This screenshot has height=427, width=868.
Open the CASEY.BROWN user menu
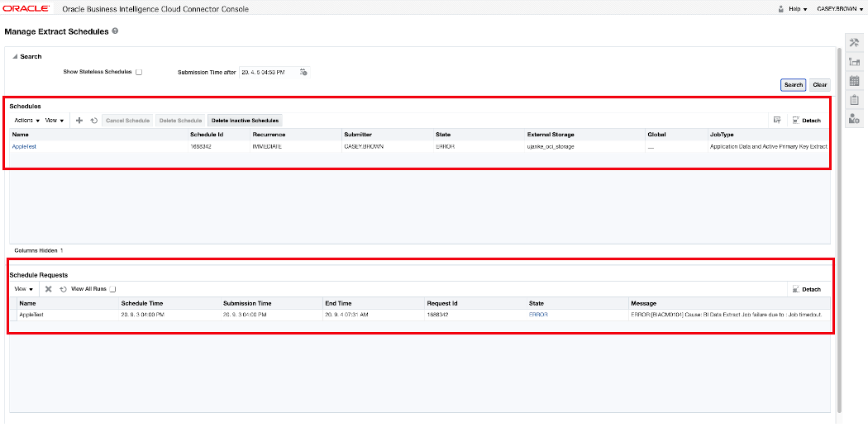pyautogui.click(x=840, y=9)
